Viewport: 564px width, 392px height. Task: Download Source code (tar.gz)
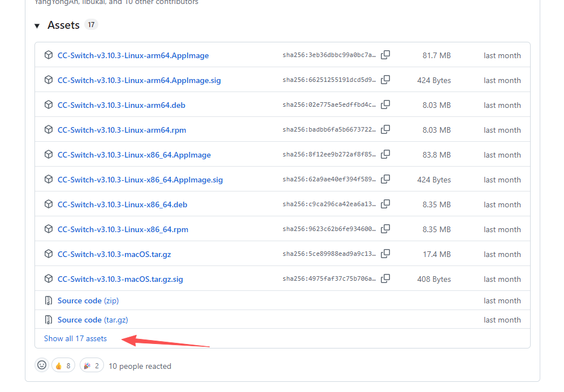click(93, 320)
